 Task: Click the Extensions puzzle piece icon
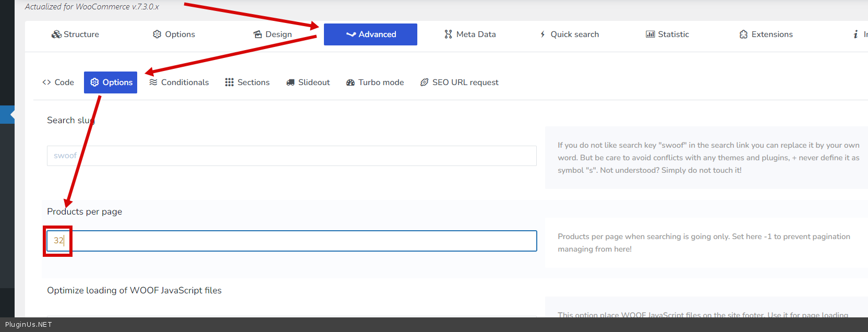[743, 34]
